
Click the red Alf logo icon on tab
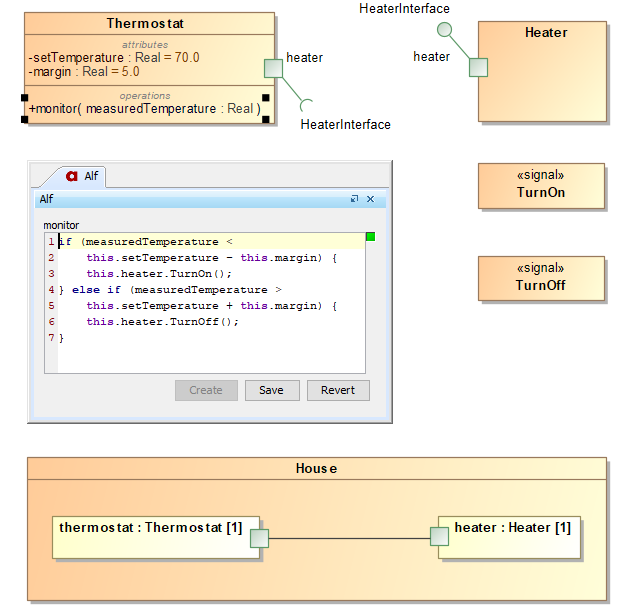pos(72,176)
